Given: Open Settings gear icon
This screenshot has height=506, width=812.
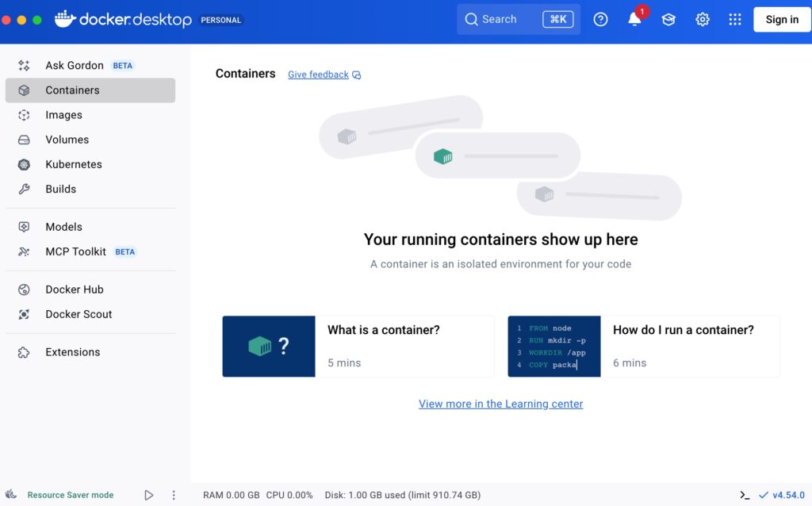Looking at the screenshot, I should 703,20.
